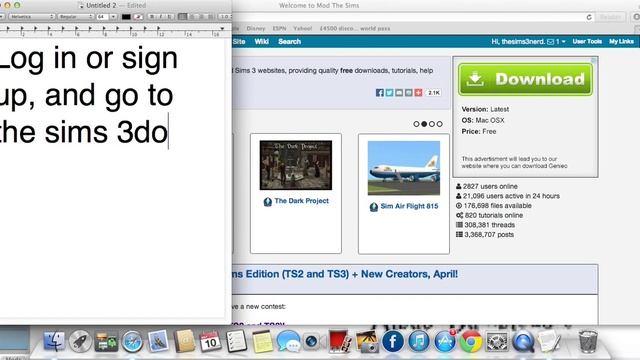Open Regular typeface dropdown
640x360 pixels.
[x=76, y=17]
